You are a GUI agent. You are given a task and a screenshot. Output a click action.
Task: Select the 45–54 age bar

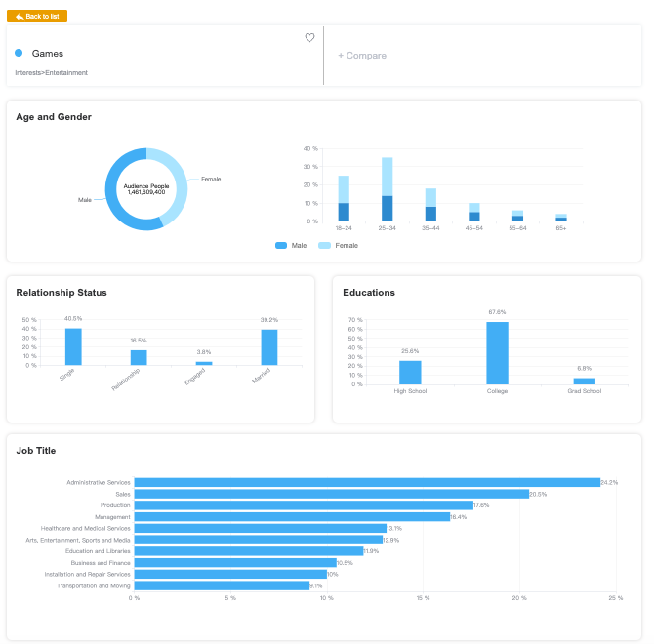pos(474,212)
